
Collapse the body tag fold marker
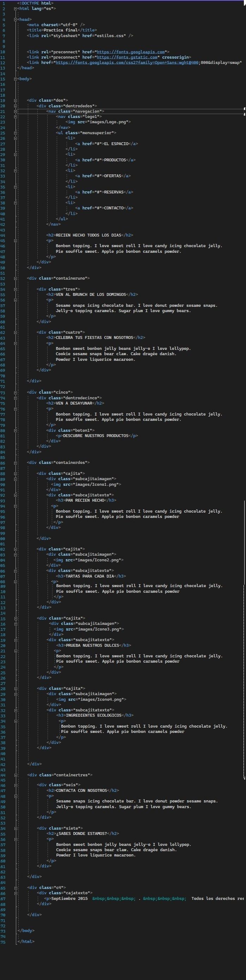pyautogui.click(x=15, y=79)
